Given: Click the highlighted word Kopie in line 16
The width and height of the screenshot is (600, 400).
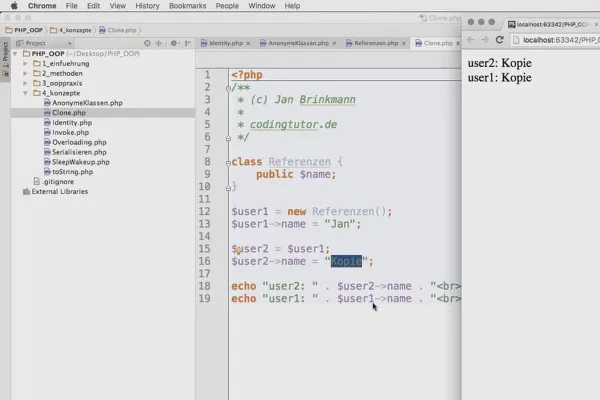Looking at the screenshot, I should [346, 261].
